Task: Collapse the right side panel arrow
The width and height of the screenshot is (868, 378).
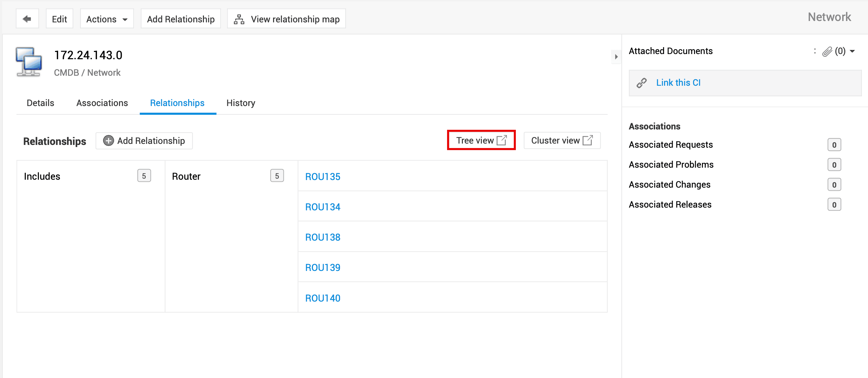Action: (616, 57)
